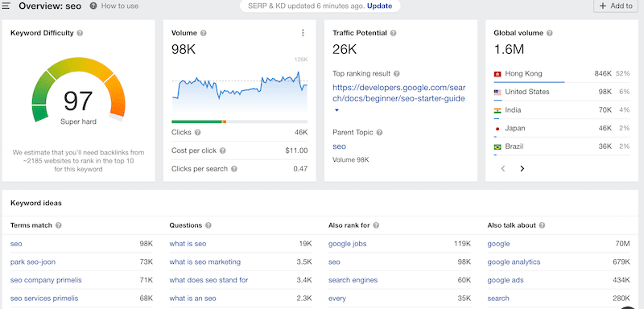Screen dimensions: 644x309
Task: Click the Update SERP link
Action: [379, 6]
